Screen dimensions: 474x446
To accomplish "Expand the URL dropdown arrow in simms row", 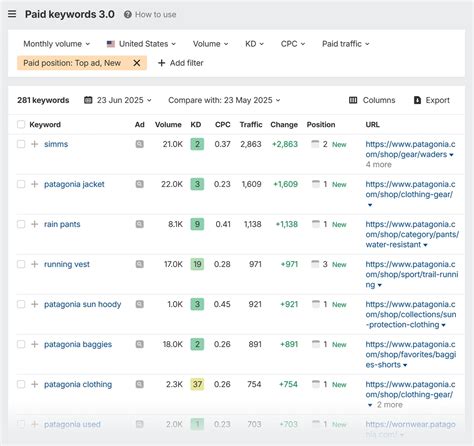I will (451, 155).
